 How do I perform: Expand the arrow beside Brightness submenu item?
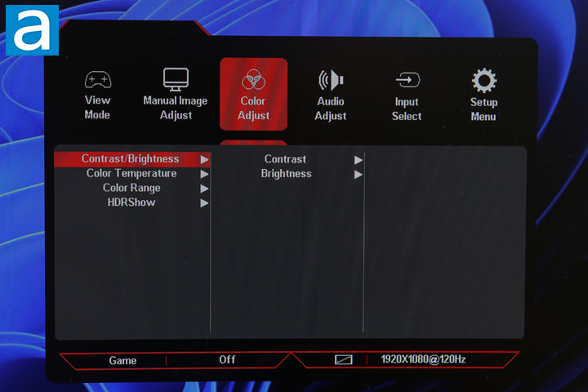(358, 174)
